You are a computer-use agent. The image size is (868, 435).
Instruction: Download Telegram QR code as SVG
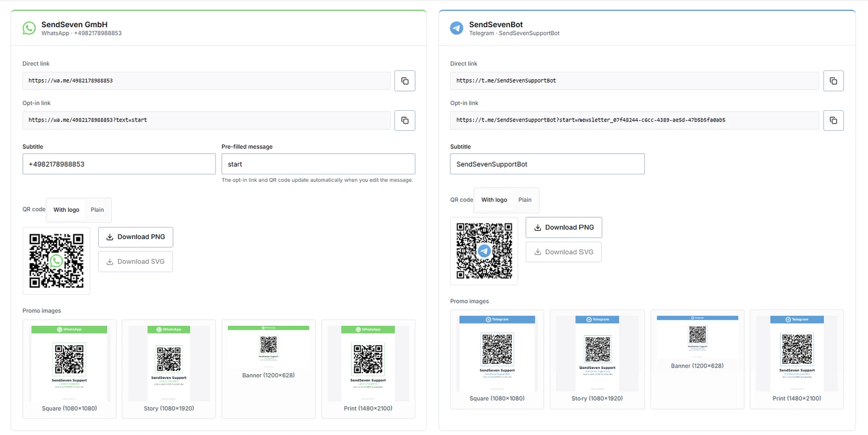pos(564,252)
